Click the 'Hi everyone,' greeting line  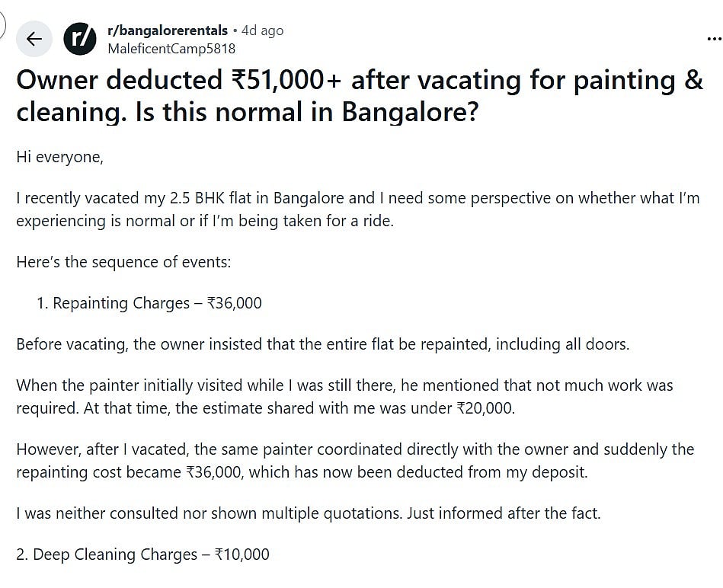59,157
